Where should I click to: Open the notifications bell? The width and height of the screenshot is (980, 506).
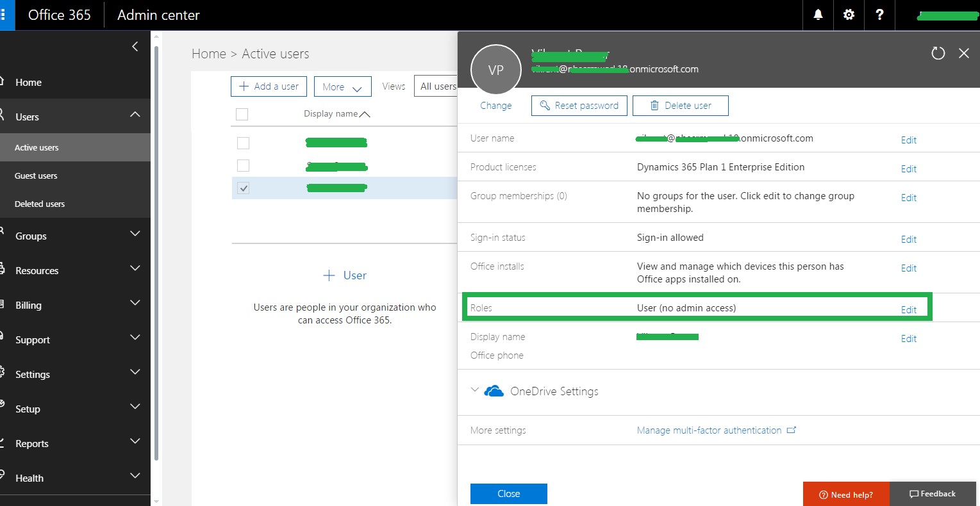[818, 15]
